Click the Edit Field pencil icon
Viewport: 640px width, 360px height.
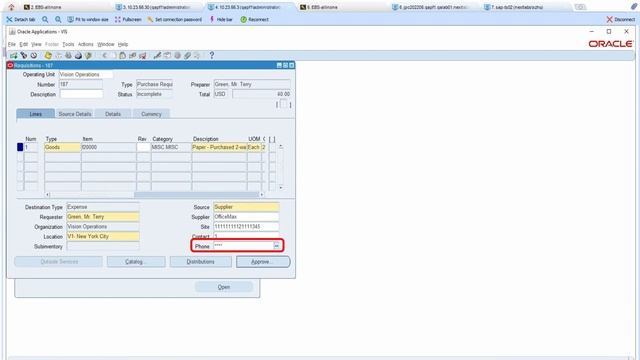coord(157,56)
